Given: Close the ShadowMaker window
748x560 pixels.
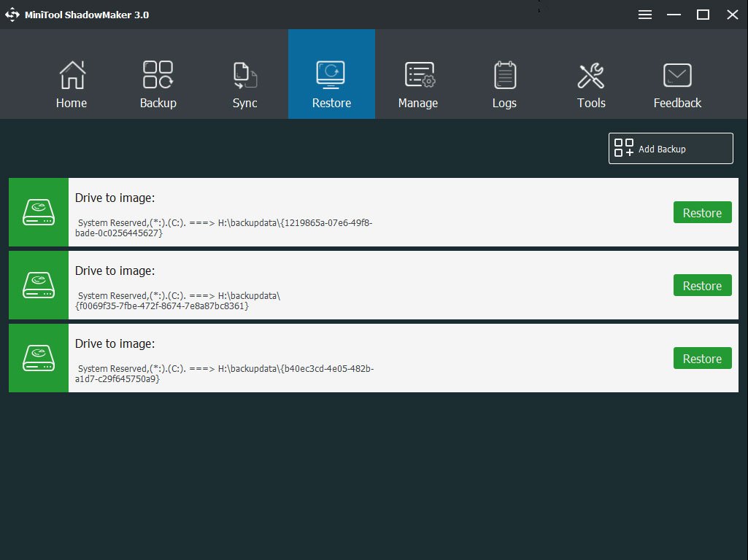Looking at the screenshot, I should (732, 15).
